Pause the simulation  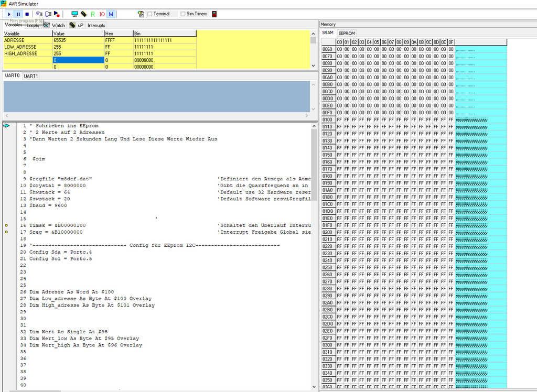point(18,14)
